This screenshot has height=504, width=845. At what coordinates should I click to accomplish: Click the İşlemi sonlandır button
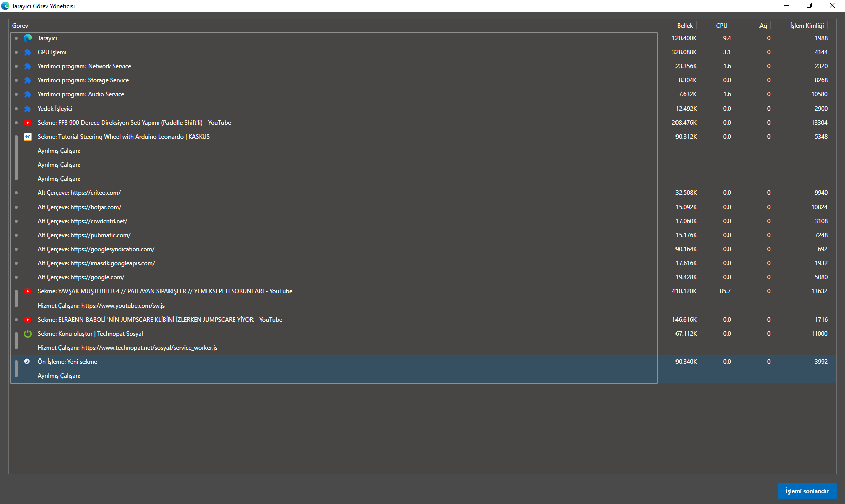[807, 491]
